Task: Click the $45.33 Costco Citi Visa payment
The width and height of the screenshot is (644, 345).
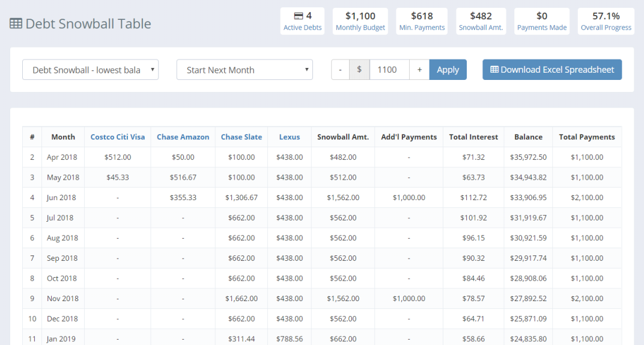Action: tap(118, 177)
